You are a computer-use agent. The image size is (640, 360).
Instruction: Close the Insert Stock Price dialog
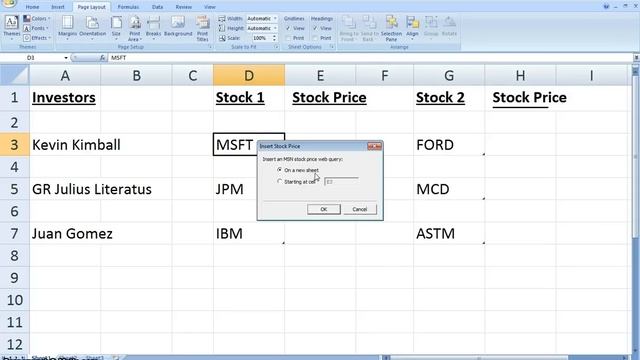point(374,146)
